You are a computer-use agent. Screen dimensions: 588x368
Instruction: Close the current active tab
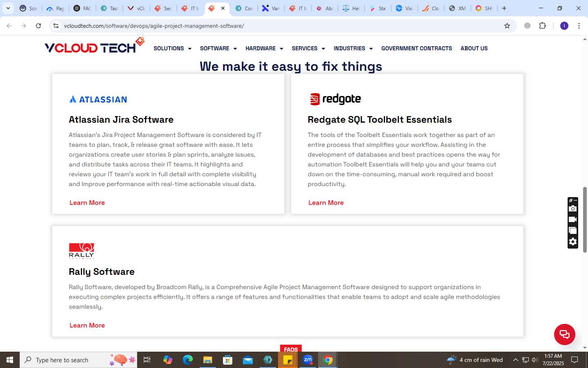pos(223,8)
